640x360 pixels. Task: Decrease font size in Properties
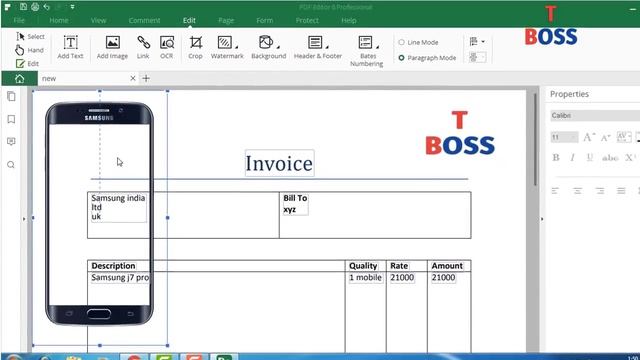(605, 138)
